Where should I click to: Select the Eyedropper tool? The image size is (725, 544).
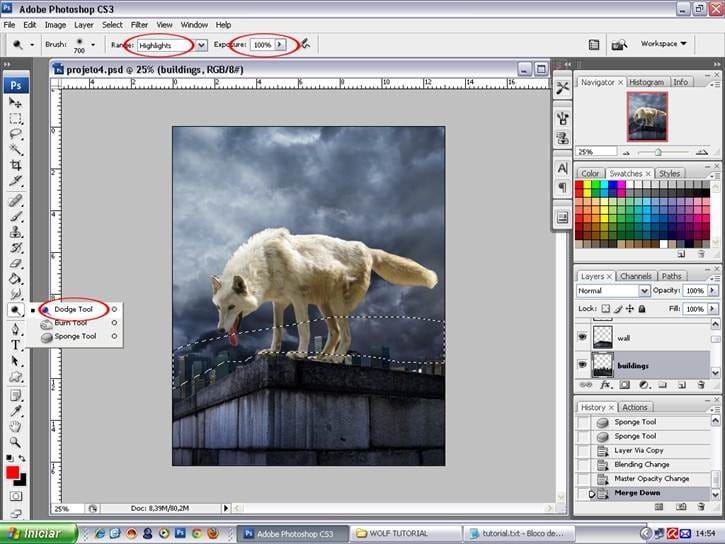tap(15, 411)
